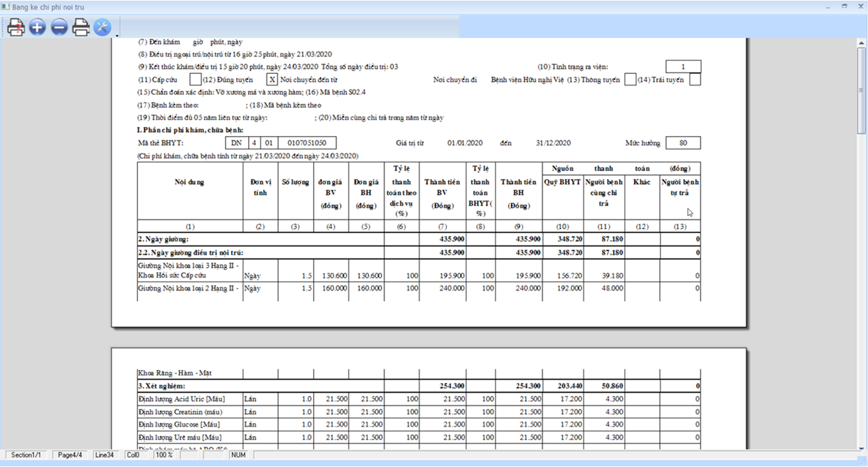Click the I. Phần chi phí khám heading

(190, 130)
